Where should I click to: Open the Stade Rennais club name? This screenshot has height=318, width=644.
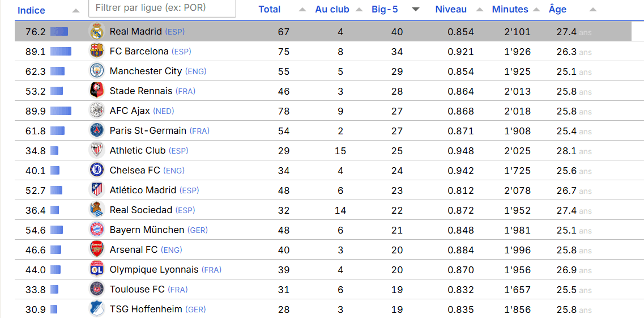(141, 91)
